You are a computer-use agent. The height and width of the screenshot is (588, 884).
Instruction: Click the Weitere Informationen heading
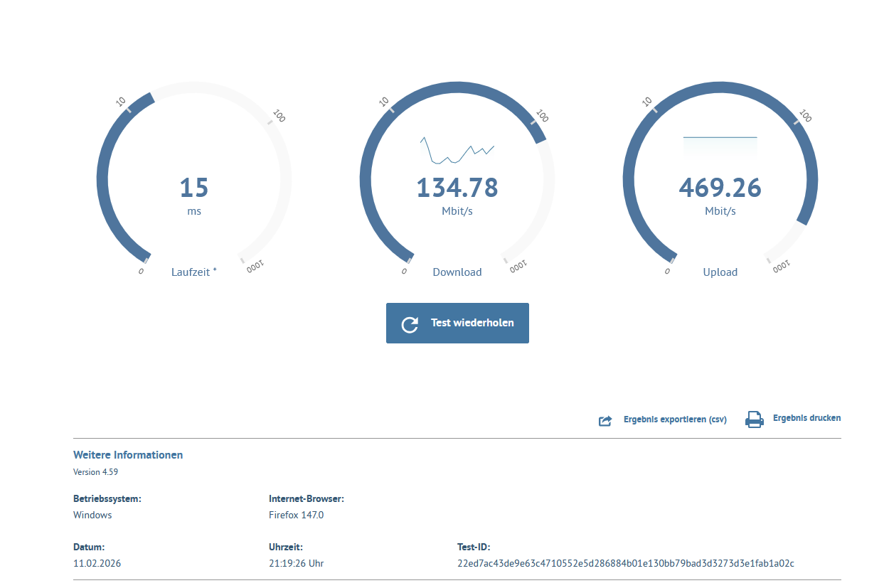pyautogui.click(x=128, y=455)
